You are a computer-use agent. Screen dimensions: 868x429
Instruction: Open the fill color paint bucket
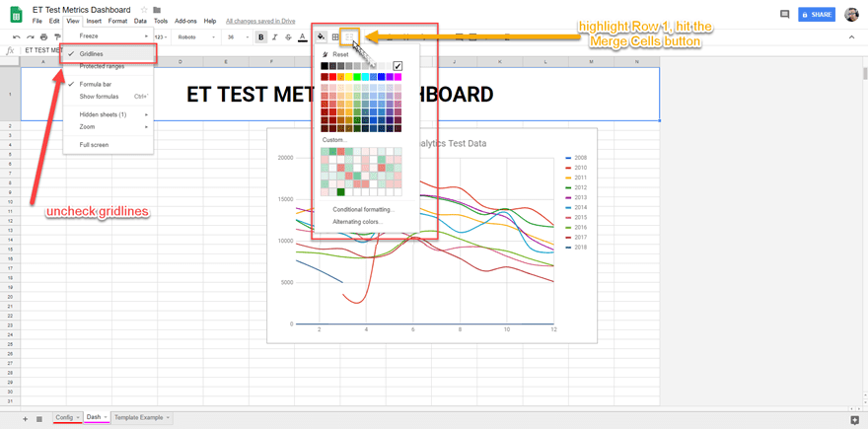322,37
